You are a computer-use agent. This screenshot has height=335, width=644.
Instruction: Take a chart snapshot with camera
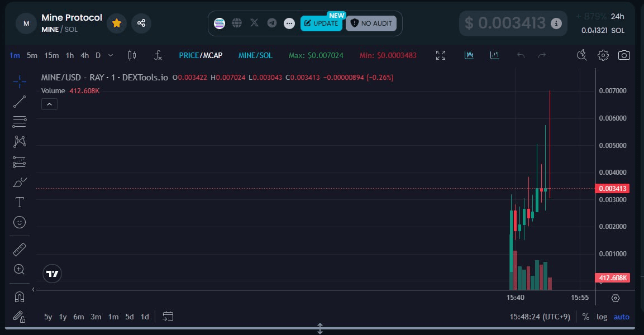pos(624,55)
